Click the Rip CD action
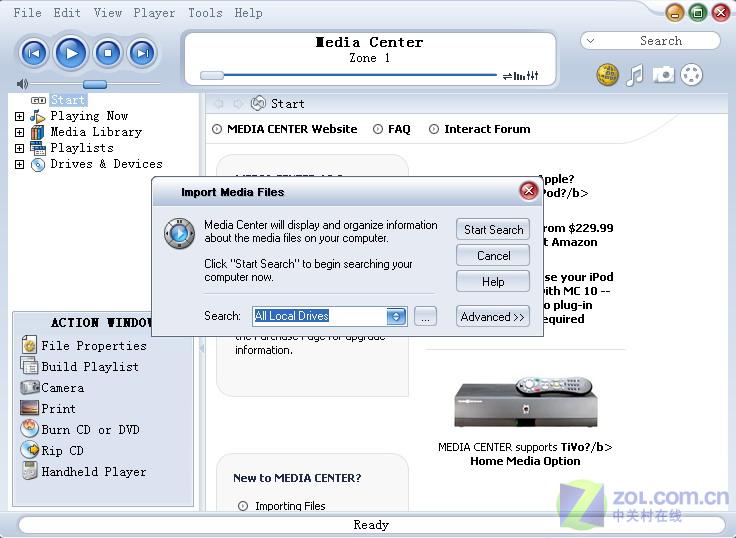 pos(53,451)
